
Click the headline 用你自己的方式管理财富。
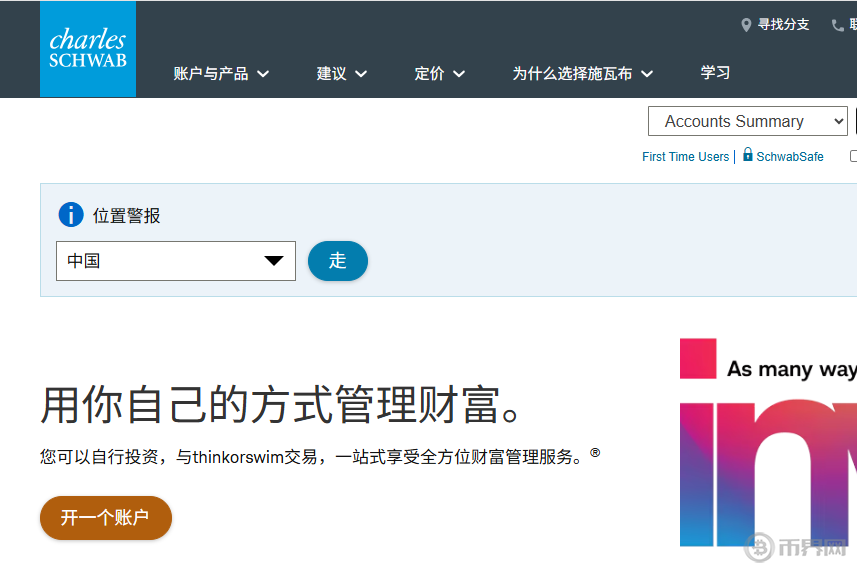point(279,404)
